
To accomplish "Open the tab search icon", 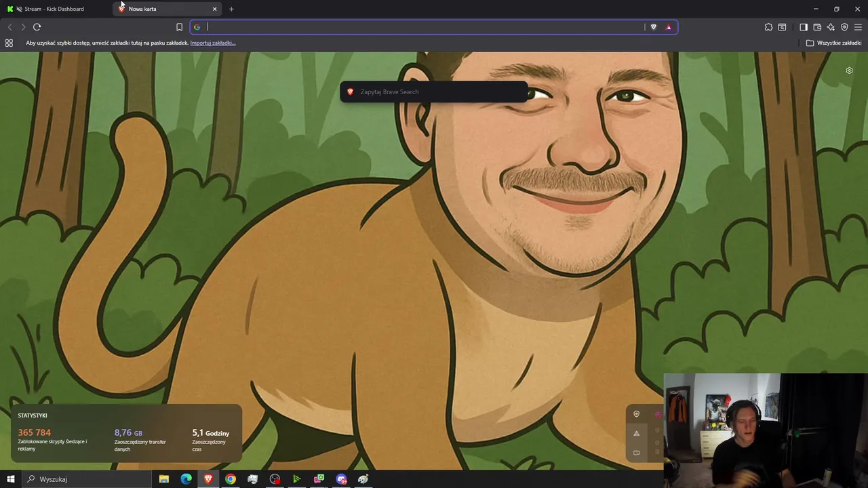I will tap(782, 27).
